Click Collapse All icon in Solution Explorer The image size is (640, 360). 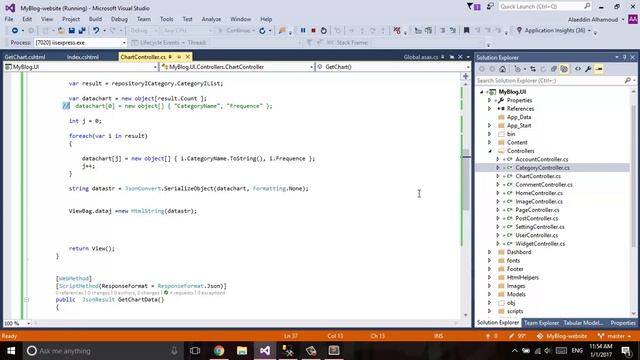pos(553,69)
